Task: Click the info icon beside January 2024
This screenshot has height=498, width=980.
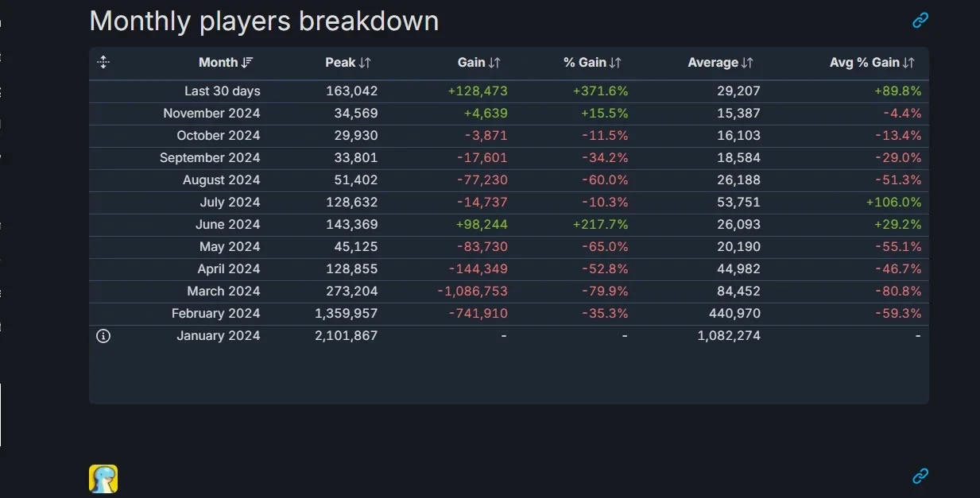Action: [x=103, y=336]
